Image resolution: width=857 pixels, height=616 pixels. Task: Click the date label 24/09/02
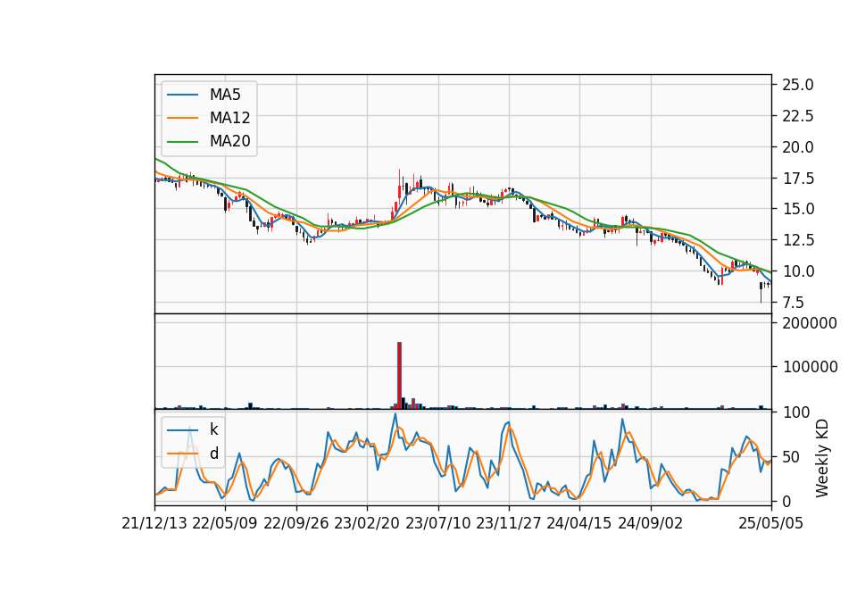click(x=651, y=523)
